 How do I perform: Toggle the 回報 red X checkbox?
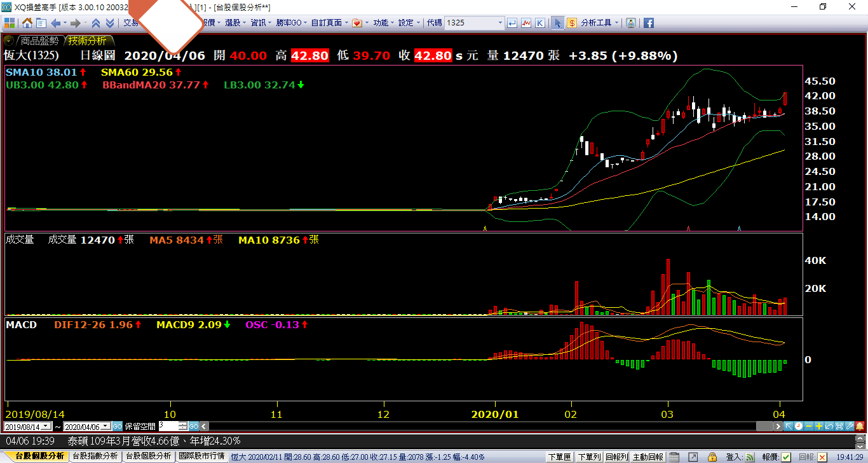click(822, 457)
